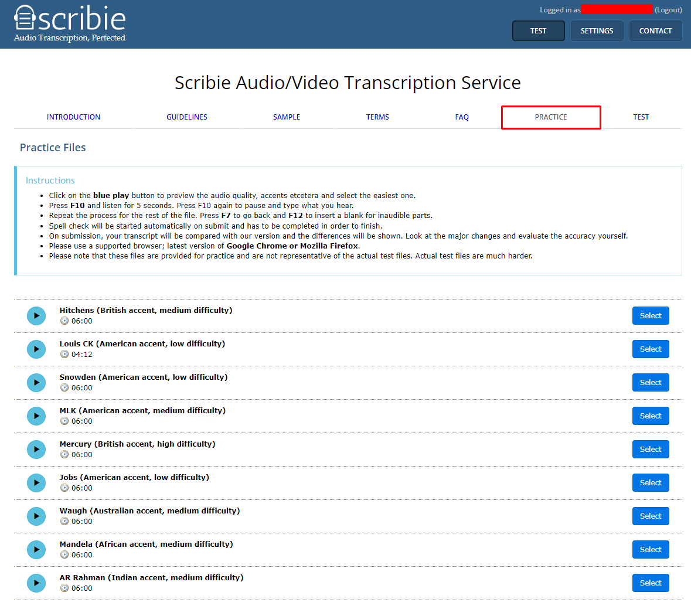This screenshot has height=616, width=691.
Task: Click the 04:12 duration text
Action: point(82,355)
